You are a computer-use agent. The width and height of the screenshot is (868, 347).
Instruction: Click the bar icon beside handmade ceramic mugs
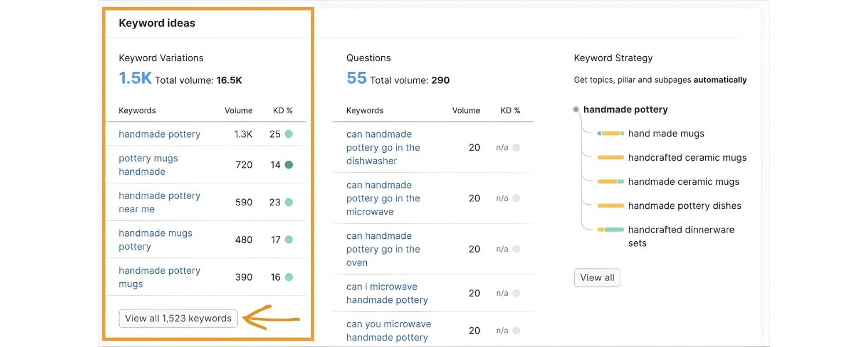point(610,182)
